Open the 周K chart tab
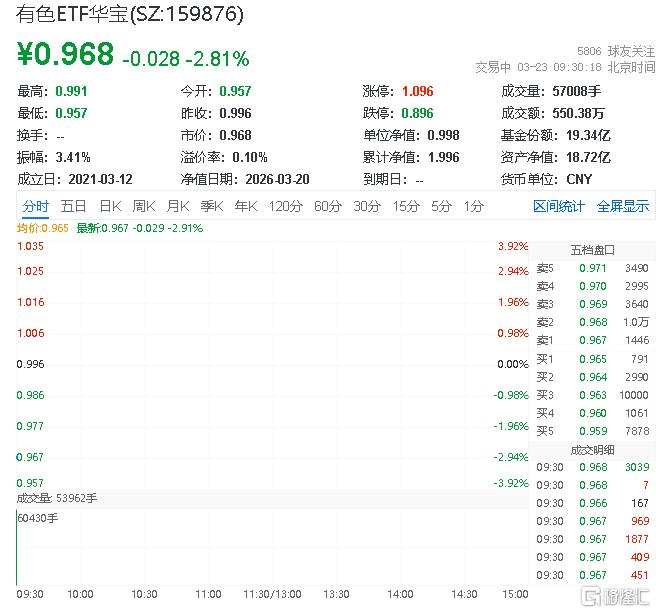Screen dimensions: 656x613 point(144,206)
